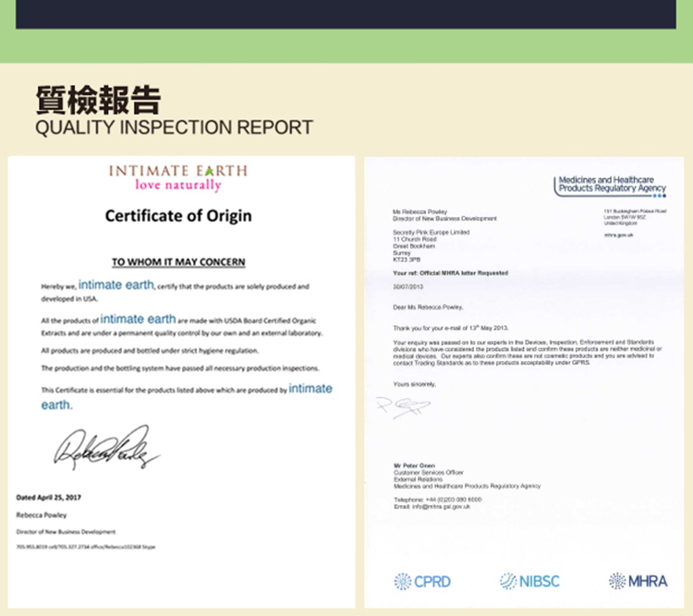Click the 'QUALITY INSPECTION REPORT' subtitle

(x=174, y=127)
